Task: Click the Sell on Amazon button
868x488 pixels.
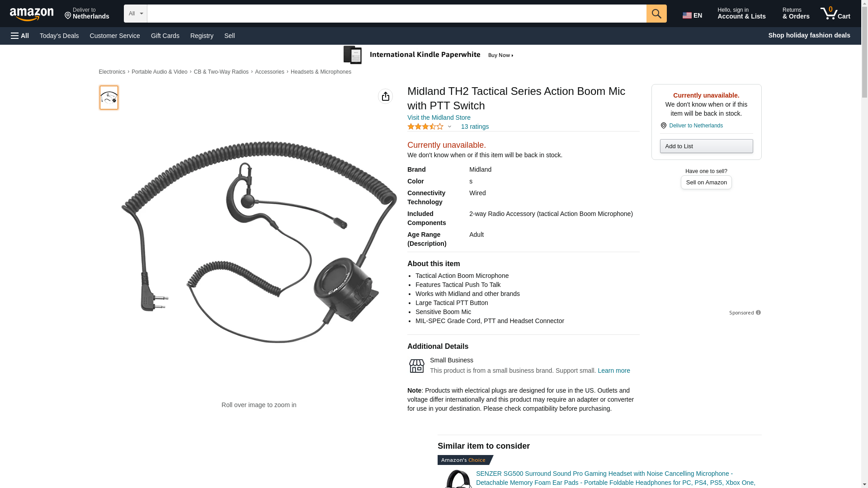Action: click(x=706, y=183)
